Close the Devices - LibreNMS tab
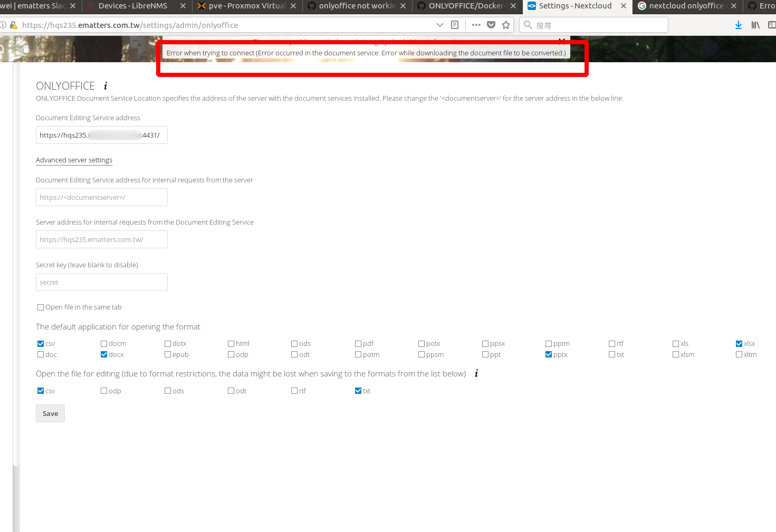 [x=183, y=6]
